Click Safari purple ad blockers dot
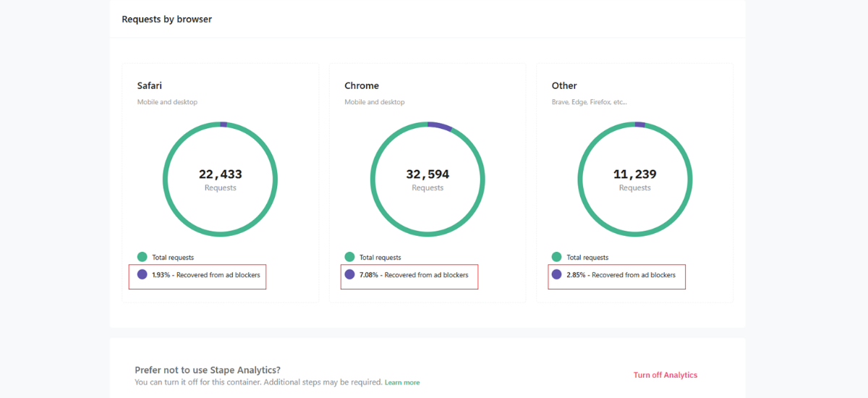The height and width of the screenshot is (398, 868). pyautogui.click(x=142, y=275)
